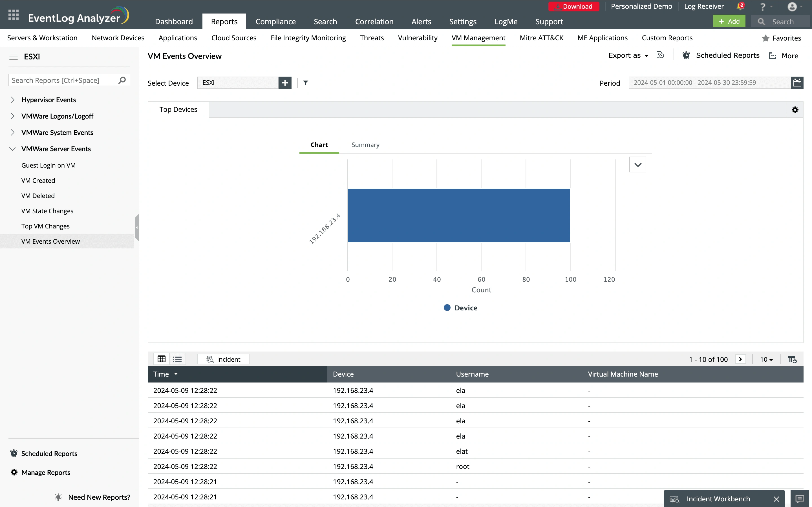This screenshot has width=812, height=507.
Task: Toggle the ESXi sidebar hamburger menu
Action: pyautogui.click(x=14, y=57)
